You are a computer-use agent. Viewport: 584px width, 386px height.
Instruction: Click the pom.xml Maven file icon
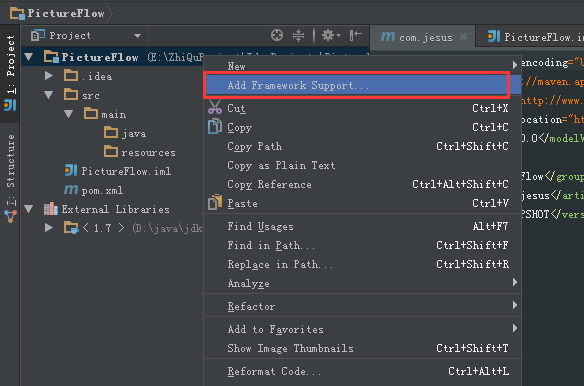coord(71,190)
